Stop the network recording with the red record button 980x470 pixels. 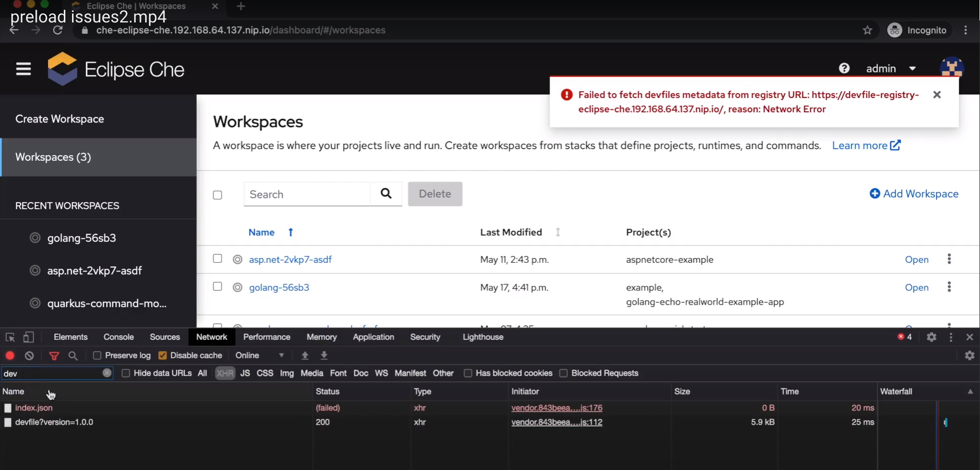[x=9, y=355]
